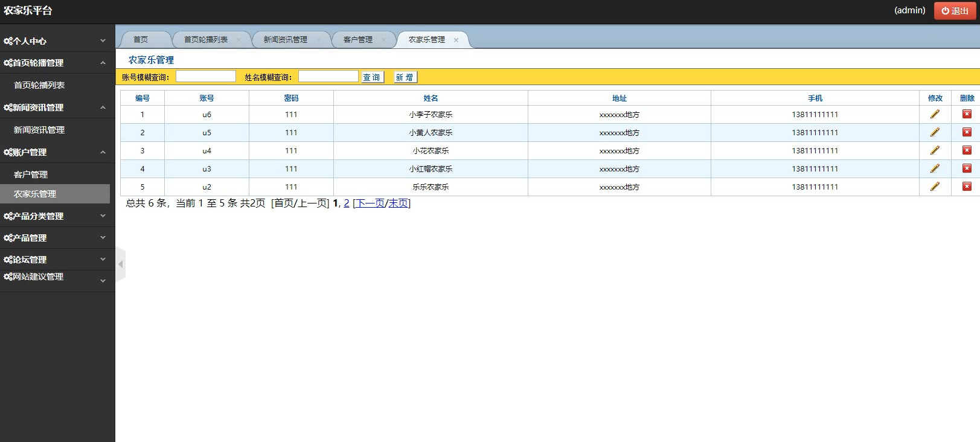
Task: Collapse the sidebar with the arrow handle
Action: (x=120, y=264)
